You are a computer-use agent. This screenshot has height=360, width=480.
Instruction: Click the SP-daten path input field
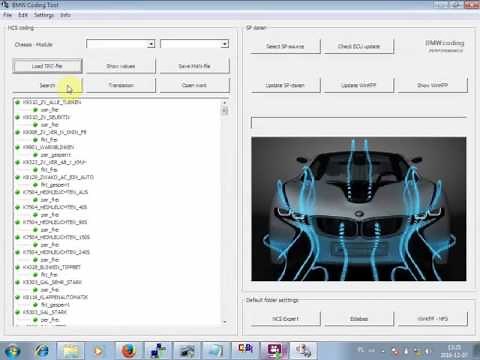(x=359, y=123)
